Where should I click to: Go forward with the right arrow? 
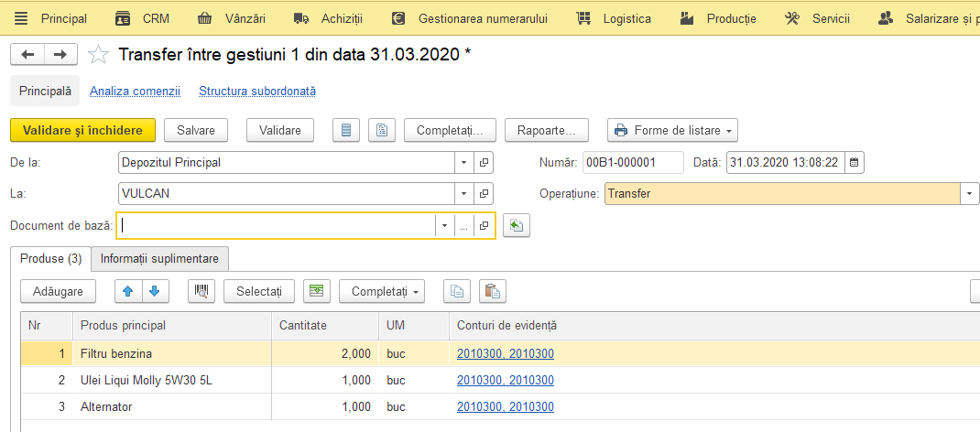point(60,54)
